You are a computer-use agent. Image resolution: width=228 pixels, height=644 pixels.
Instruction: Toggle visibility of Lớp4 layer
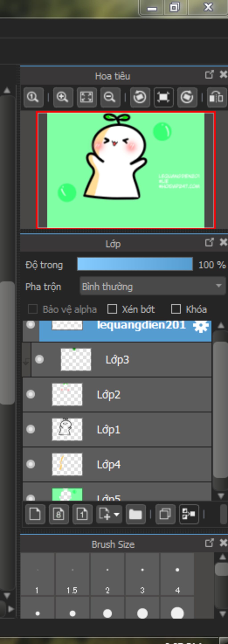pos(31,464)
